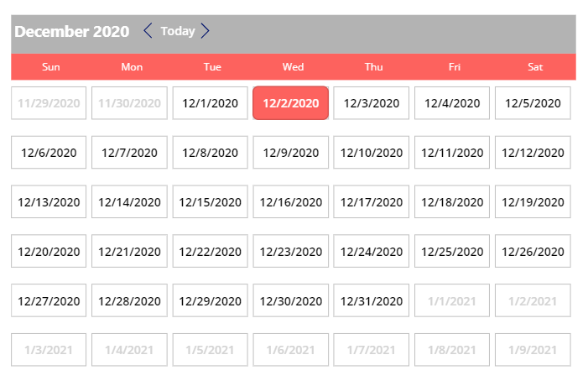The width and height of the screenshot is (588, 386).
Task: Select 12/31/2020 date cell
Action: (x=372, y=301)
